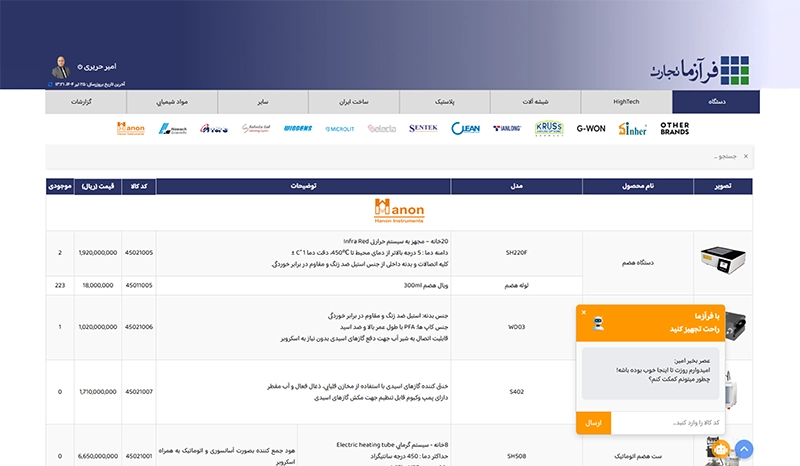Open the دستگاه tab
Screen dimensions: 800x466
pos(716,102)
